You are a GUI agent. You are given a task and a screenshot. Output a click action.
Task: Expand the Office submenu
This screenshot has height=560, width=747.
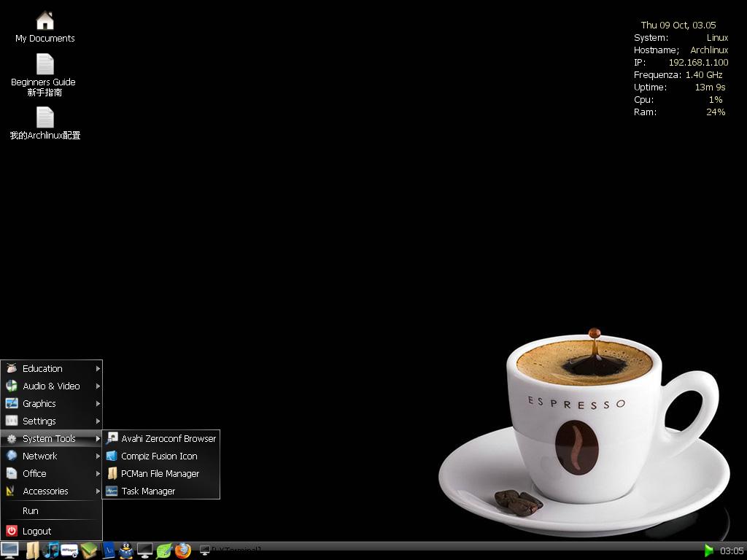(x=52, y=474)
